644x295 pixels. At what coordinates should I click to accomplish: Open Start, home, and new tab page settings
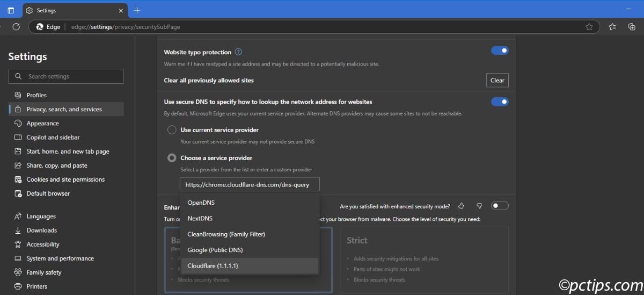point(66,152)
